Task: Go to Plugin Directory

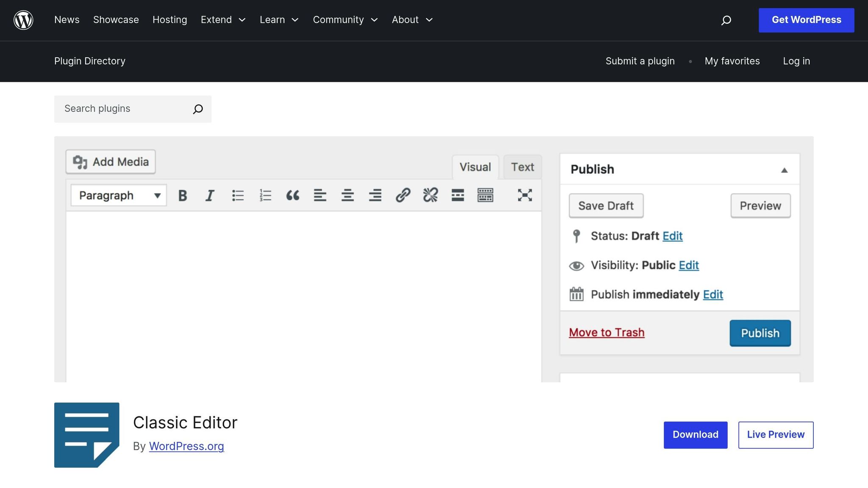Action: pyautogui.click(x=90, y=61)
